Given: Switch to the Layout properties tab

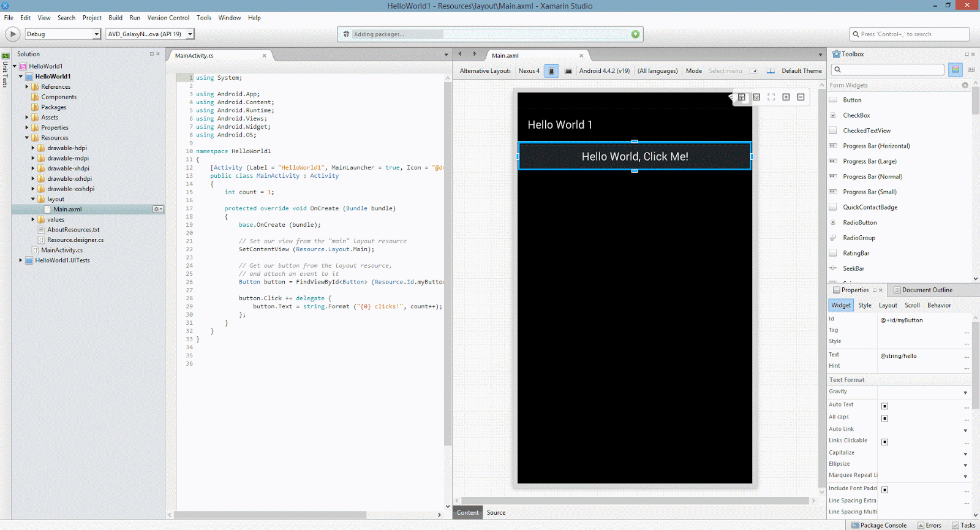Looking at the screenshot, I should tap(888, 305).
